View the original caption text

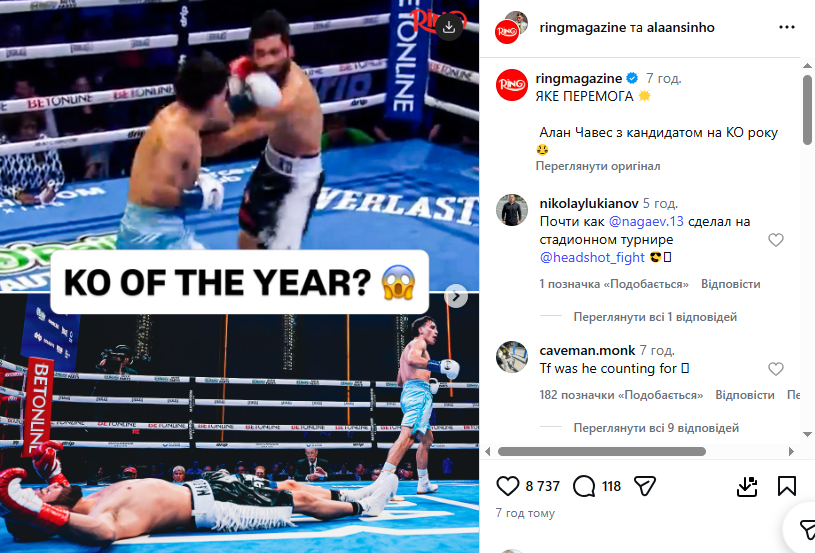tap(598, 166)
